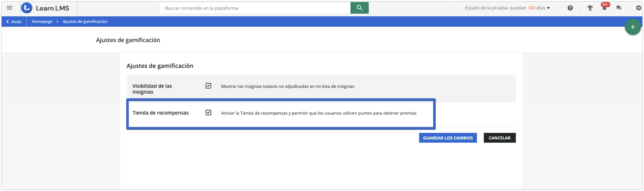Open Homepage breadcrumb link

coord(42,22)
